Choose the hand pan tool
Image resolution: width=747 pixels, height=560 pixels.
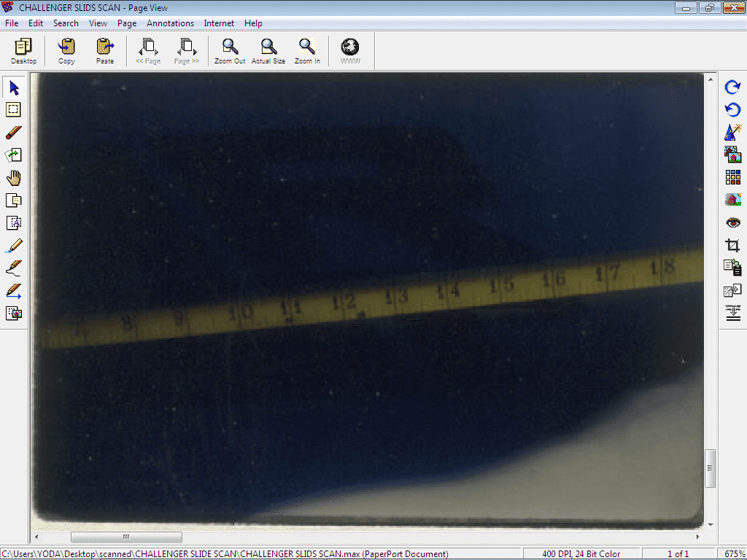click(x=14, y=178)
